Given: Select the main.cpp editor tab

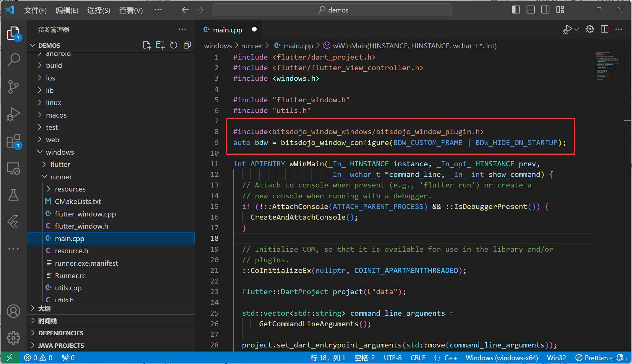Looking at the screenshot, I should click(x=227, y=30).
